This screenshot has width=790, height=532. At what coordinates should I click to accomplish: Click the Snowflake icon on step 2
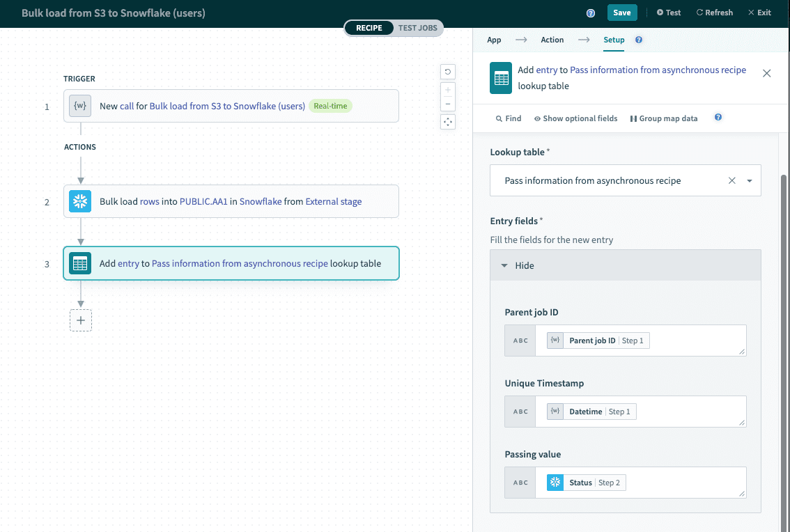pyautogui.click(x=81, y=202)
